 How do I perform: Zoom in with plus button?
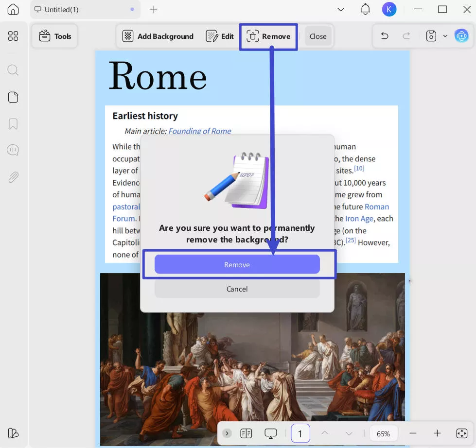point(437,433)
